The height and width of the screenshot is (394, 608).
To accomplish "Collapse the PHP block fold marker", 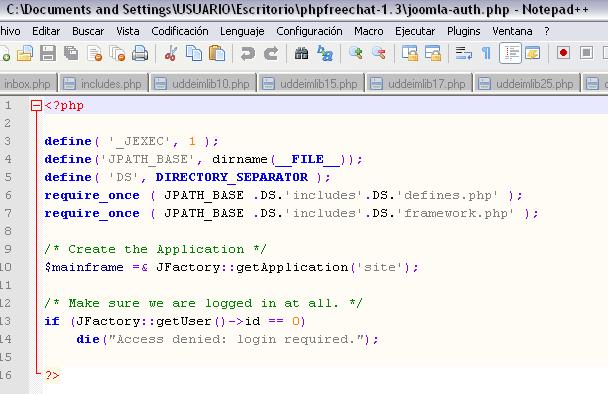I will (x=36, y=105).
